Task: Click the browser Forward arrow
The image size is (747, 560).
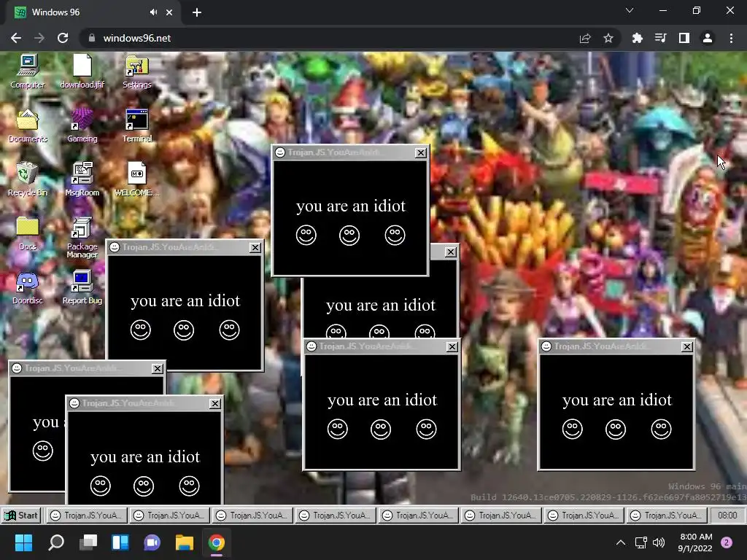Action: [x=39, y=38]
